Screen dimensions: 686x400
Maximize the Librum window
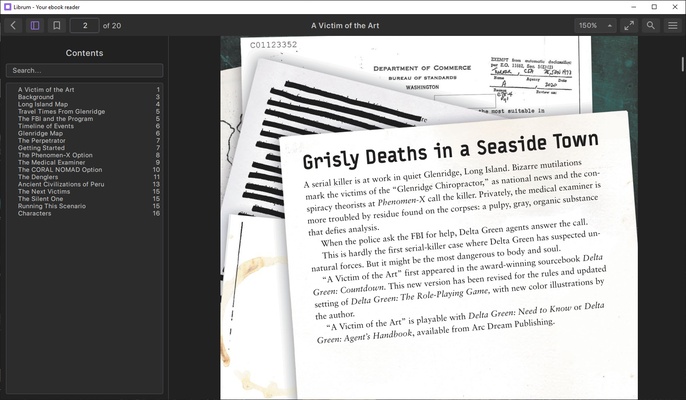tap(654, 7)
